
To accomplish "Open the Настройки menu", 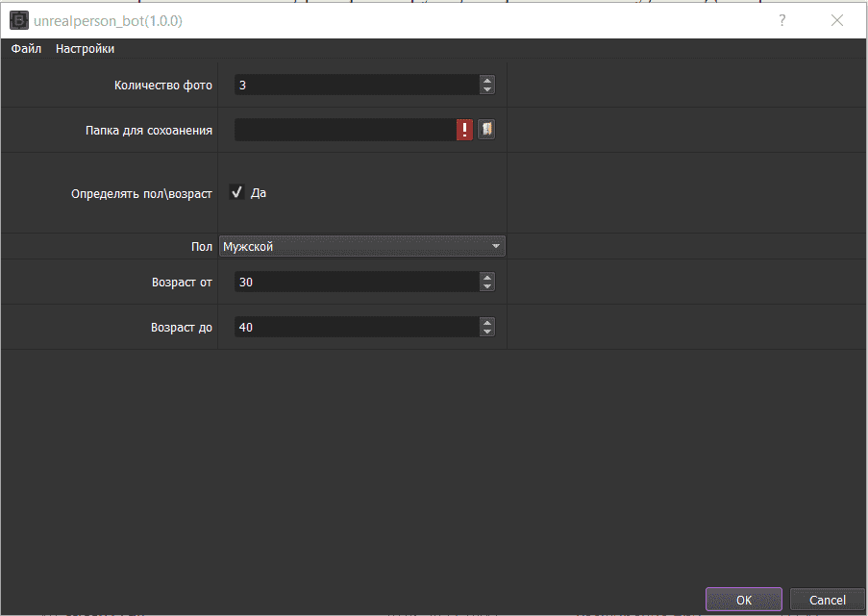I will point(86,49).
